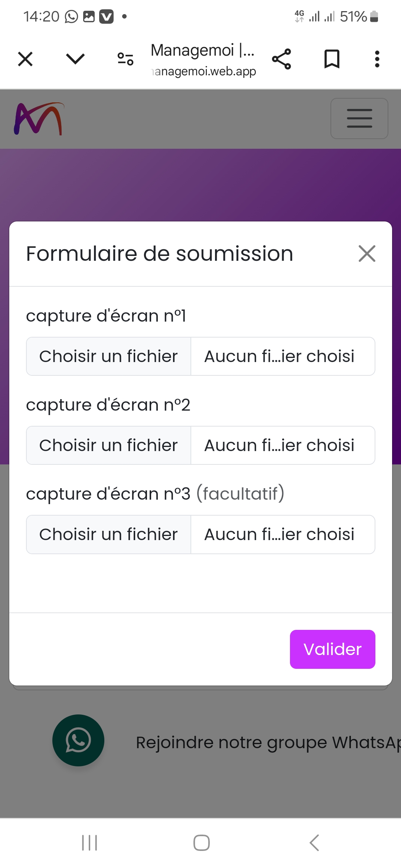Viewport: 401px width, 868px height.
Task: Open Rejoindre notre groupe WhatsApp link
Action: point(267,743)
